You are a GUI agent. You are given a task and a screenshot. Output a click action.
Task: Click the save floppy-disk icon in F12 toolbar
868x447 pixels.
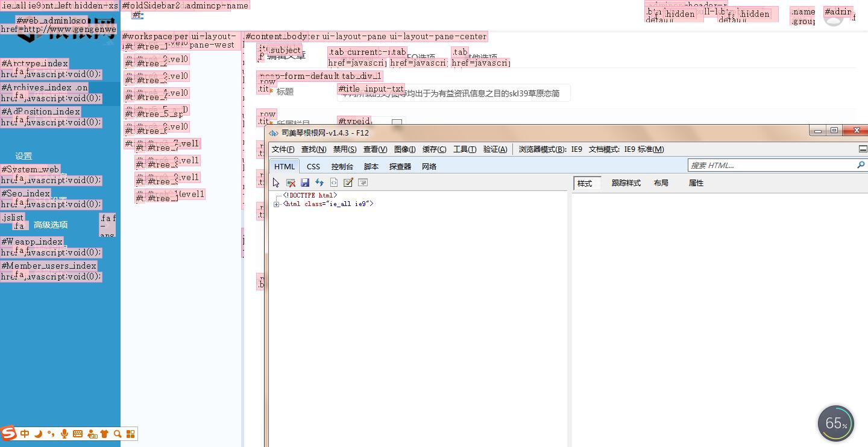[x=305, y=183]
